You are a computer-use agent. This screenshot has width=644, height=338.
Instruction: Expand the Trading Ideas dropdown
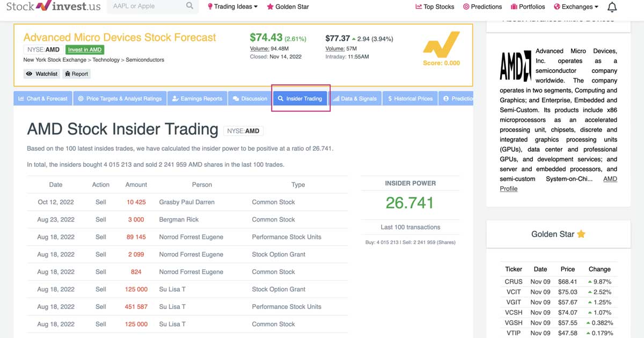[232, 7]
